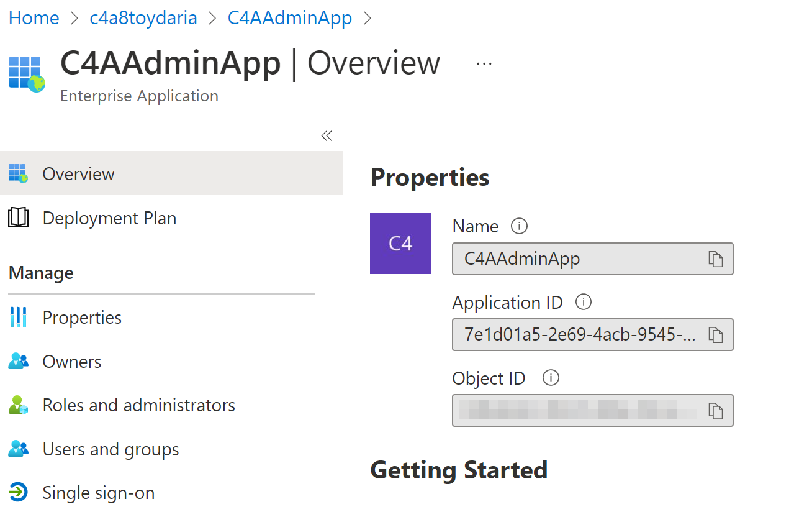Click the Application ID field
This screenshot has height=517, width=812.
593,335
